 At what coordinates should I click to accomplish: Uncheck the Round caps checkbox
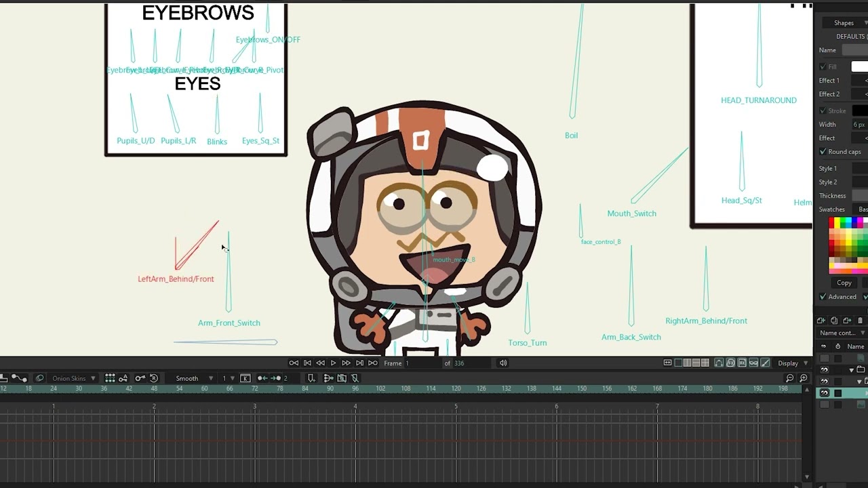823,152
